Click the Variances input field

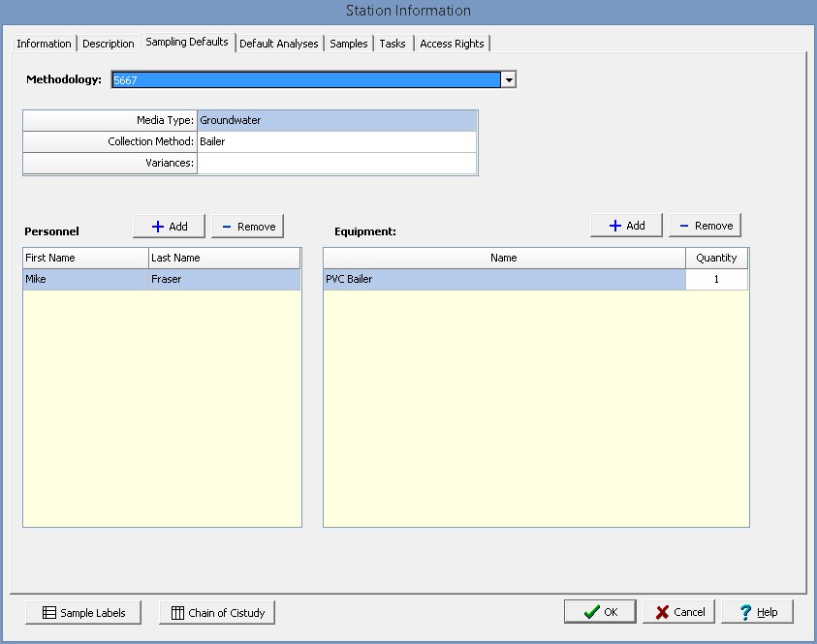(x=336, y=164)
